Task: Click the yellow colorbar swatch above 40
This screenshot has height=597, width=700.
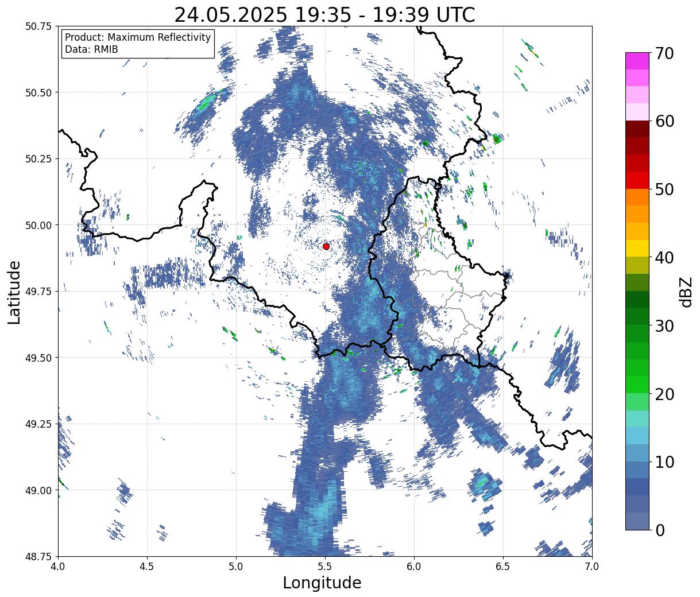Action: point(637,248)
